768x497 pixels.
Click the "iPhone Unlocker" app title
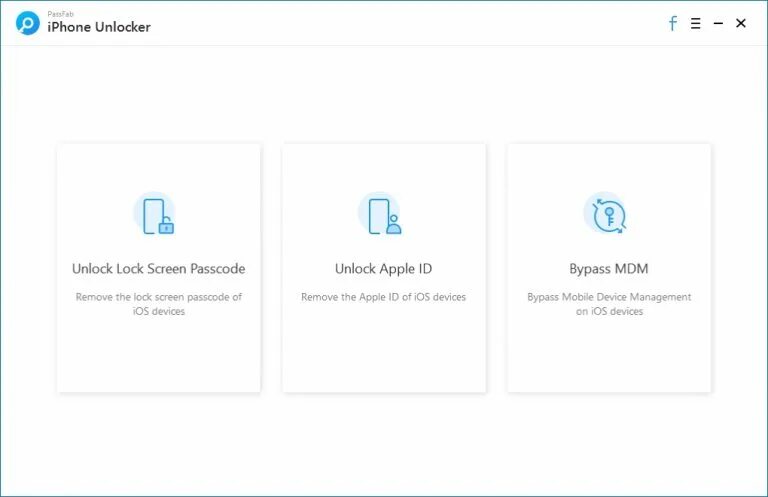[x=99, y=27]
